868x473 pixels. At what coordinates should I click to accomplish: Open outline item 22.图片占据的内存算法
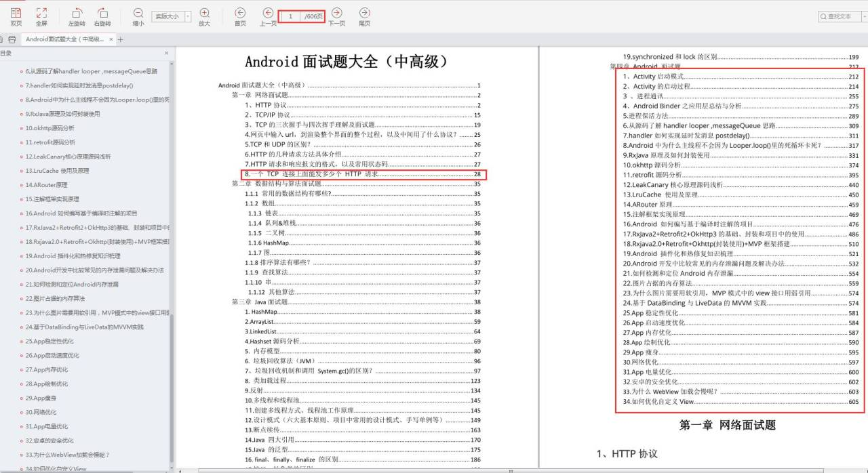pyautogui.click(x=55, y=299)
